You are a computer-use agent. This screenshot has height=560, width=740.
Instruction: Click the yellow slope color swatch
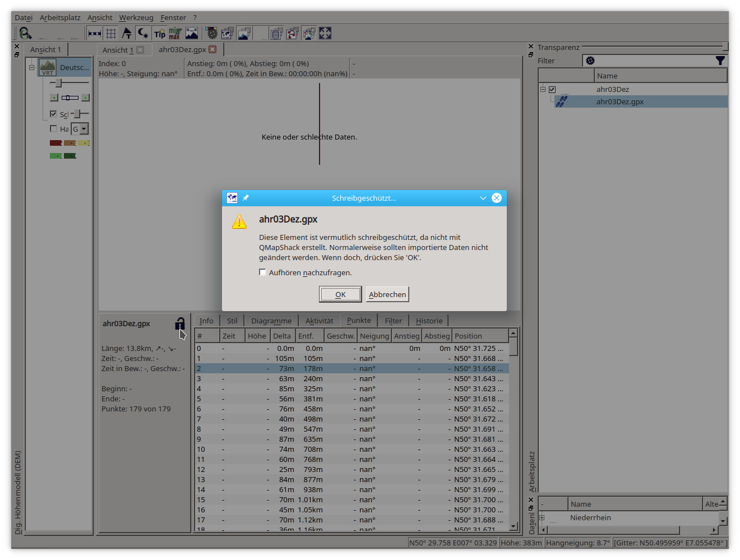[84, 143]
